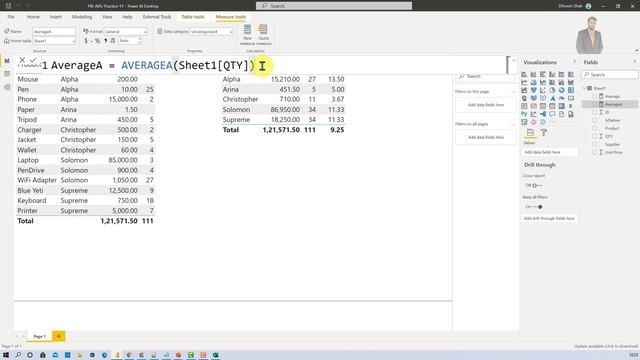Click the New measure icon
The height and width of the screenshot is (360, 640).
(247, 34)
